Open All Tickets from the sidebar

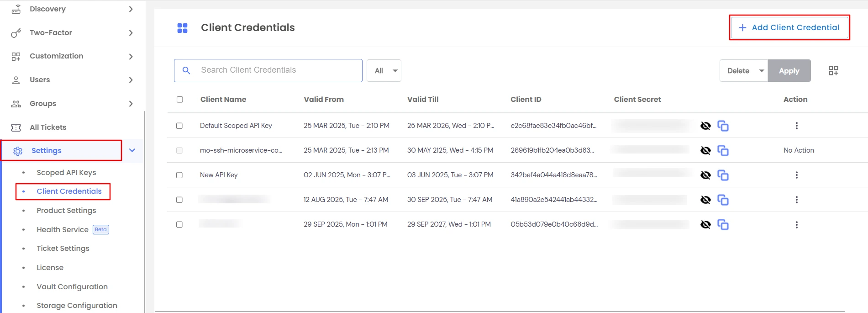click(48, 127)
